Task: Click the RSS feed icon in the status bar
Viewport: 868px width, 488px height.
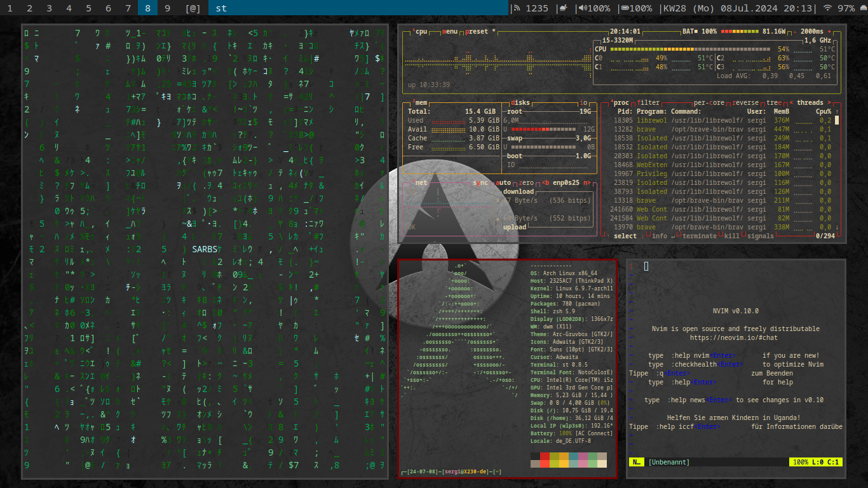Action: coord(517,8)
